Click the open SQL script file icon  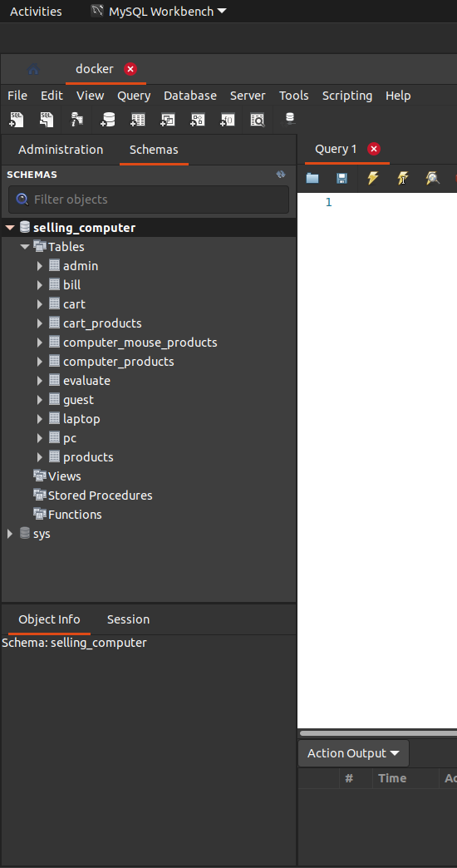(47, 119)
